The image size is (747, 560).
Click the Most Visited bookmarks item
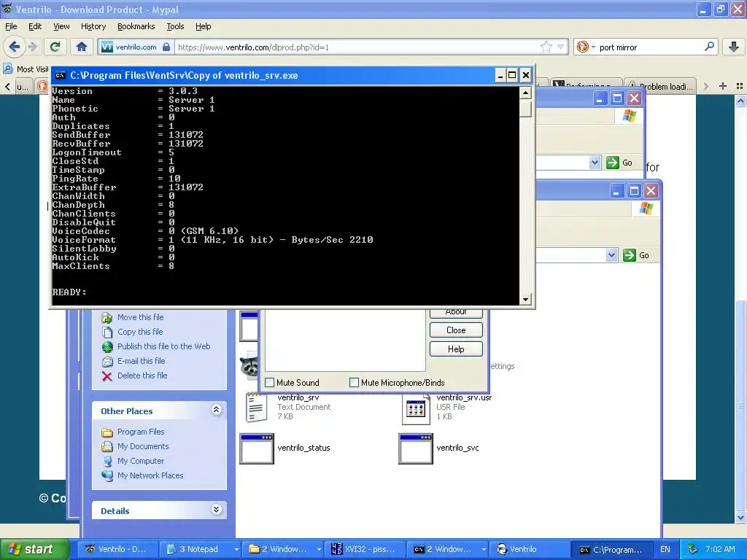click(x=26, y=69)
